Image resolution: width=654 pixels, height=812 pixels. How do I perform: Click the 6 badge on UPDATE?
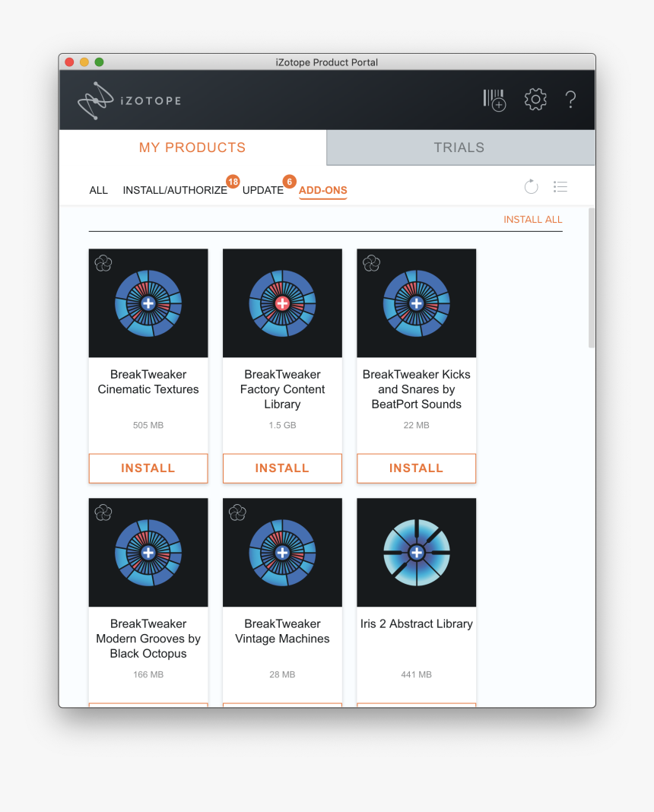click(x=290, y=182)
